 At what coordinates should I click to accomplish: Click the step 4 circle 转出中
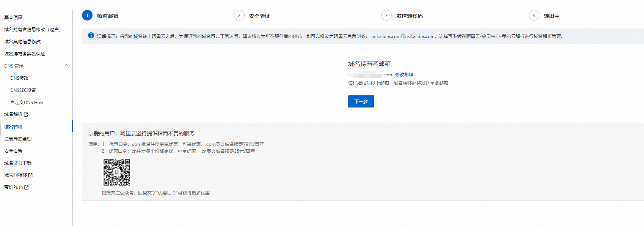(534, 16)
